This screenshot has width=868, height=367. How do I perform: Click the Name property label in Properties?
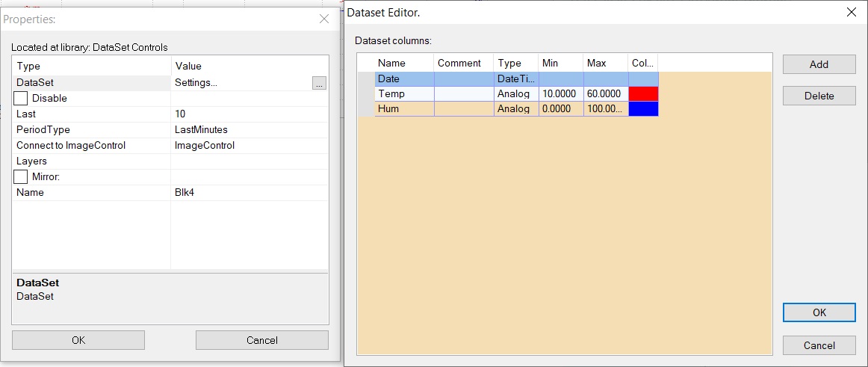coord(30,193)
